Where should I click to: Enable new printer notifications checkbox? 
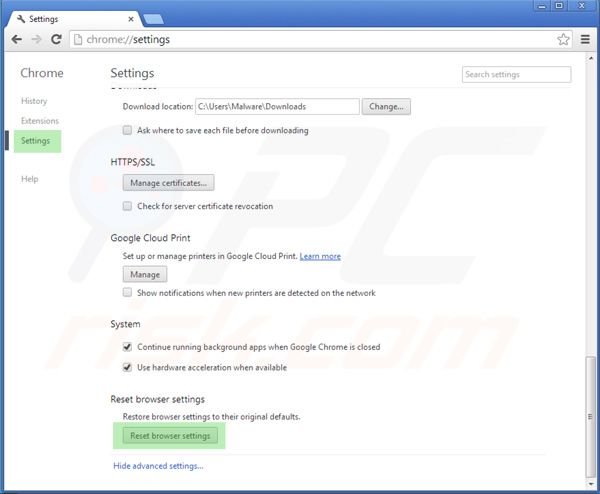tap(127, 293)
